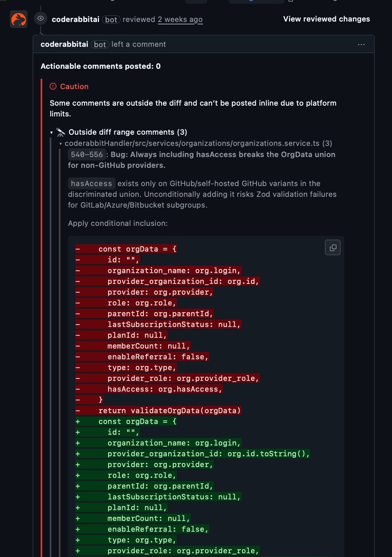Click the "2 weeks ago" timestamp

click(180, 19)
